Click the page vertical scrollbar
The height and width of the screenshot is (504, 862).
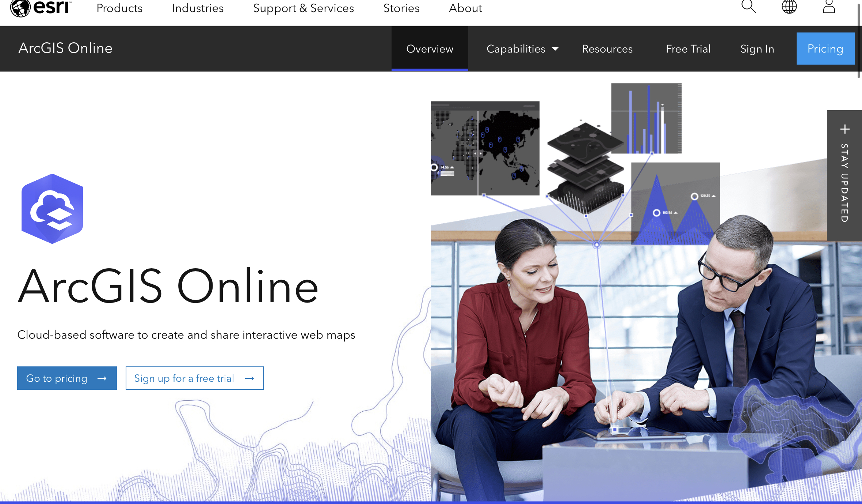[x=859, y=40]
